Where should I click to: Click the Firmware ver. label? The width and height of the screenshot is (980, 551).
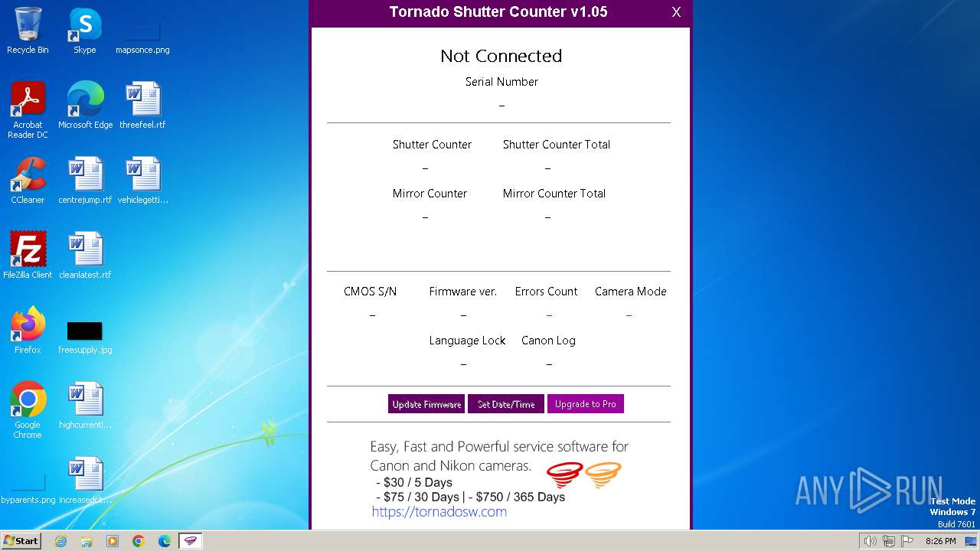(x=463, y=292)
